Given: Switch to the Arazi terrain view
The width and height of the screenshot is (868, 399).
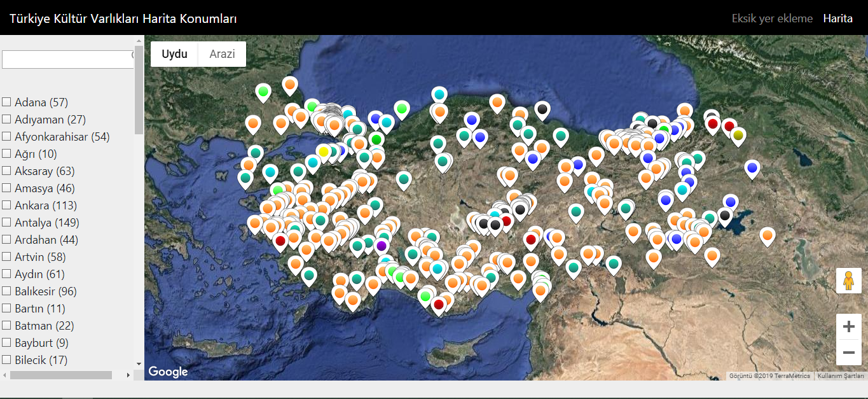Looking at the screenshot, I should (222, 54).
